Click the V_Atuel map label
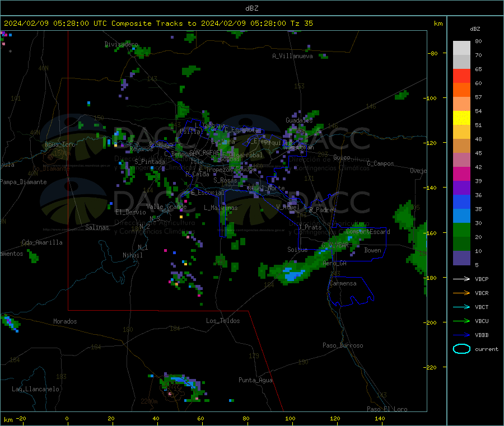 288,207
